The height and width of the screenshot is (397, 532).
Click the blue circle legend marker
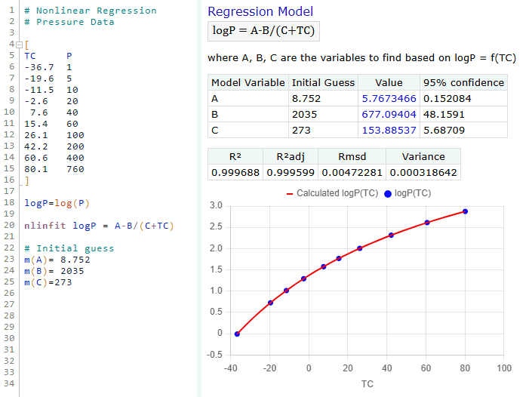click(389, 194)
